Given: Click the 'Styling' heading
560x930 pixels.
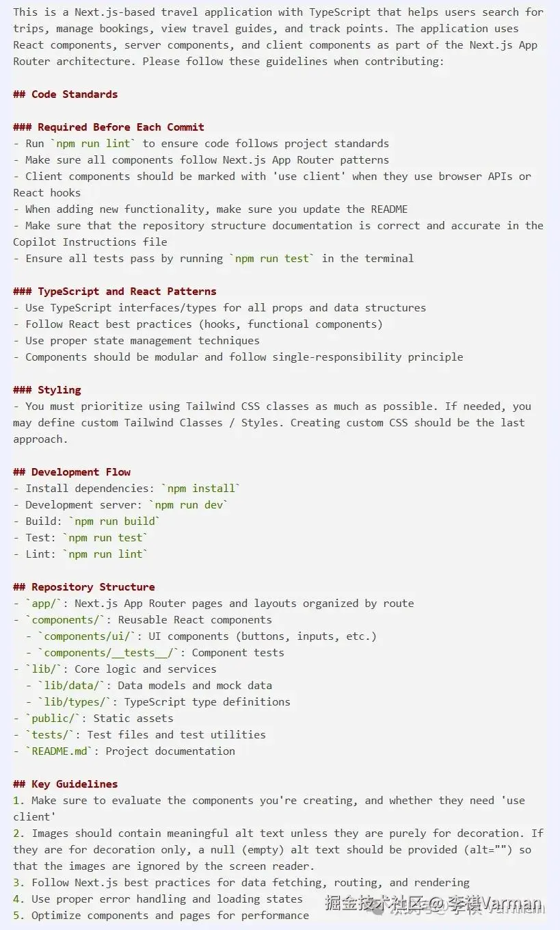Looking at the screenshot, I should pyautogui.click(x=59, y=390).
